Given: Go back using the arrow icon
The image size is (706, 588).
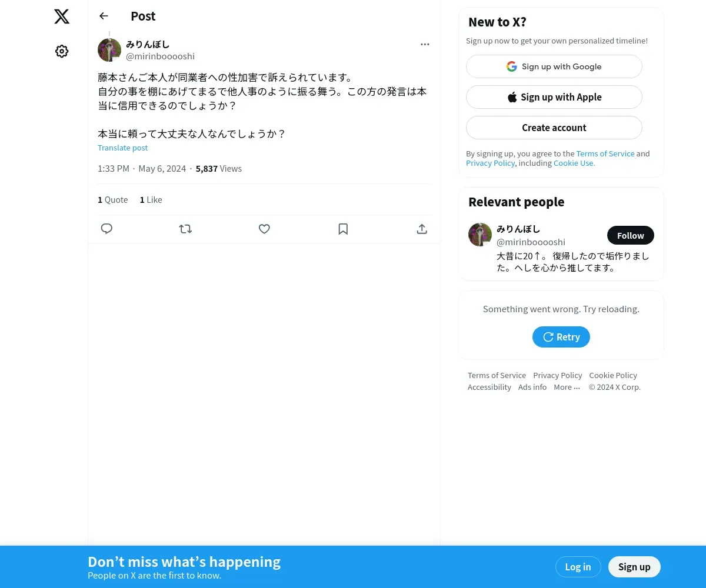Looking at the screenshot, I should (104, 16).
